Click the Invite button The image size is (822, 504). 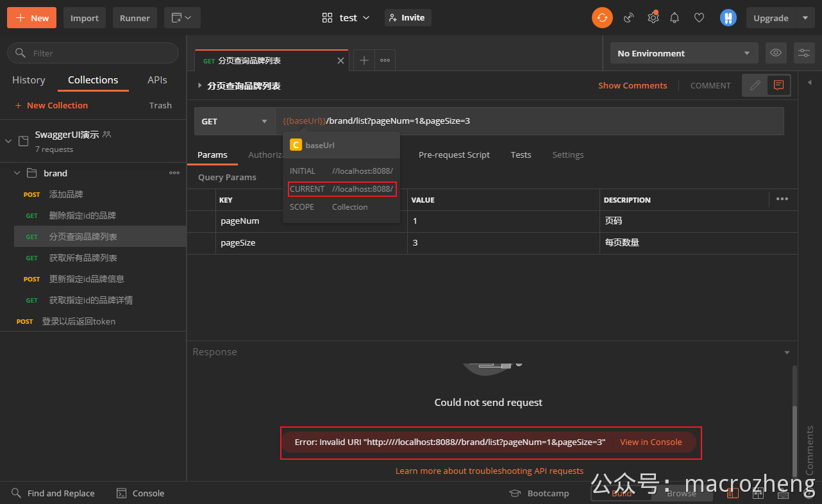coord(408,18)
